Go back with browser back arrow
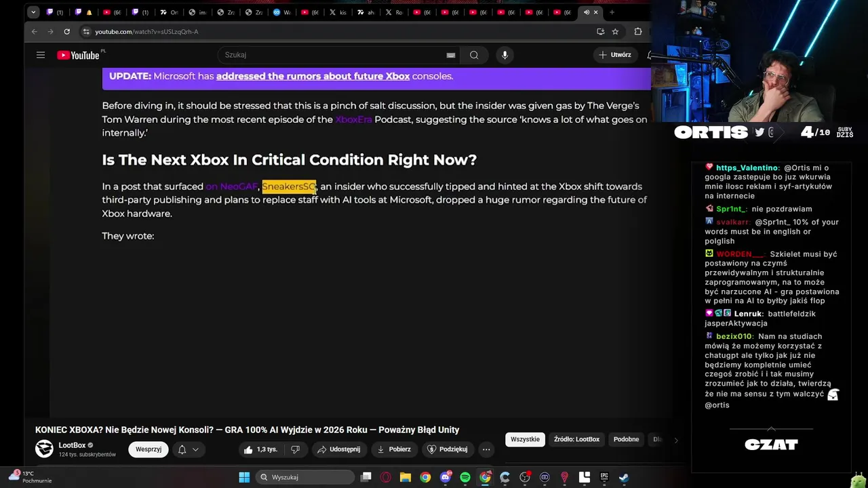 click(x=34, y=31)
